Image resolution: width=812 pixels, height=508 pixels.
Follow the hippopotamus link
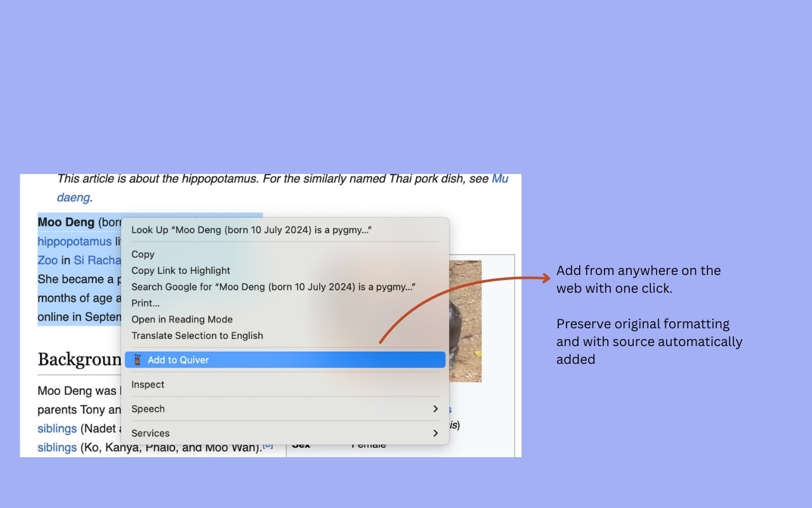tap(74, 241)
